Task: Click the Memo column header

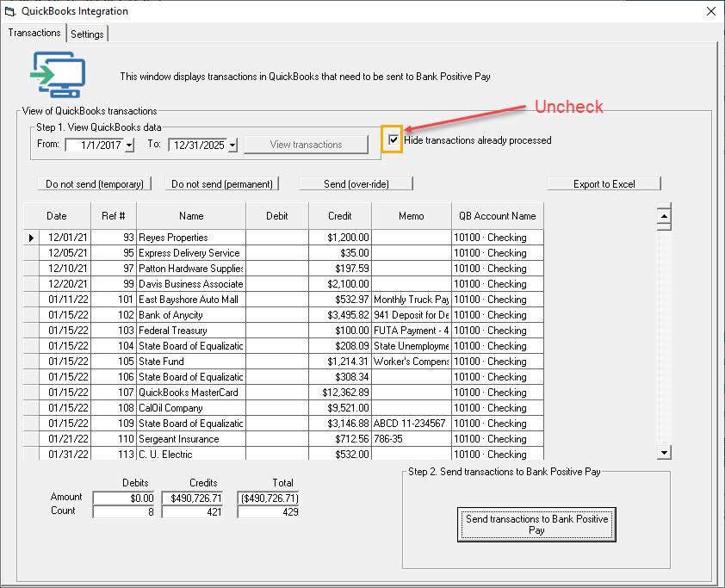Action: 411,216
